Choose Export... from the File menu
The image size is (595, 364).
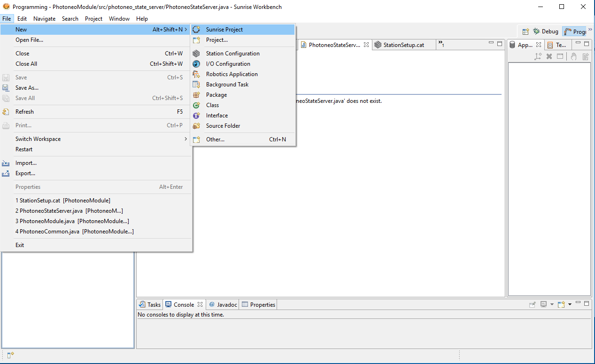pos(96,173)
